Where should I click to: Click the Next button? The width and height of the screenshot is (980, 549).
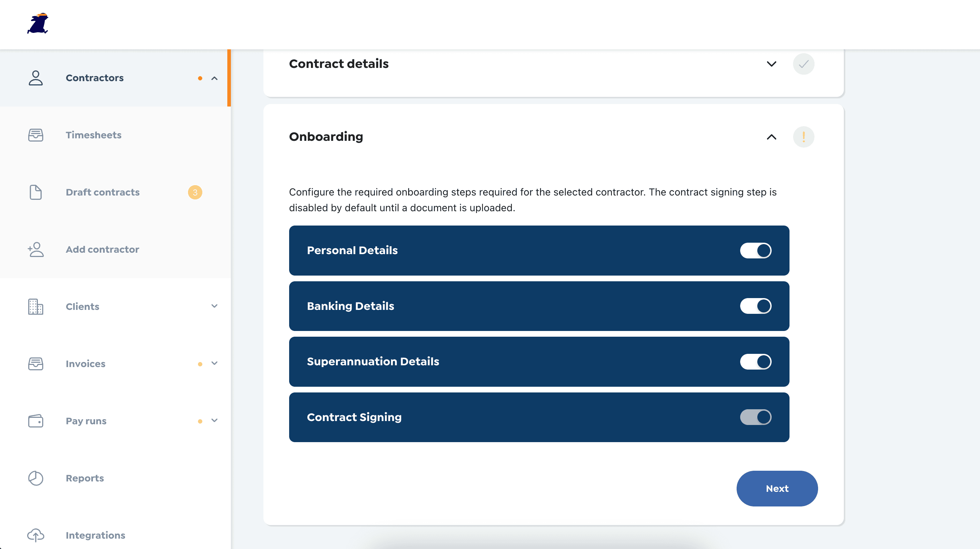(777, 489)
